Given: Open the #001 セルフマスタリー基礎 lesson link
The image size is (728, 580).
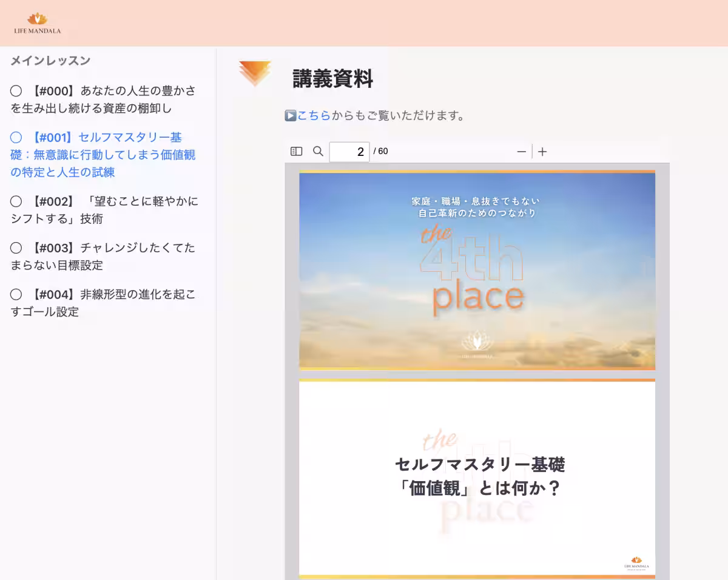Looking at the screenshot, I should [103, 155].
